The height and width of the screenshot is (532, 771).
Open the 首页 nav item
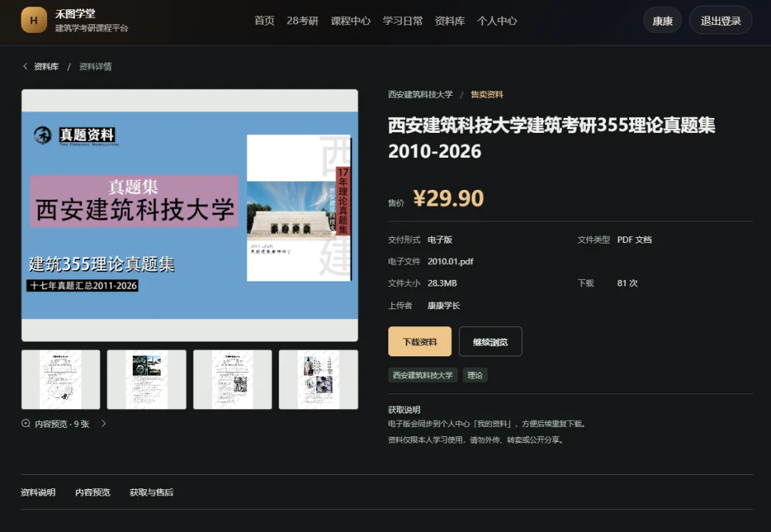coord(265,21)
